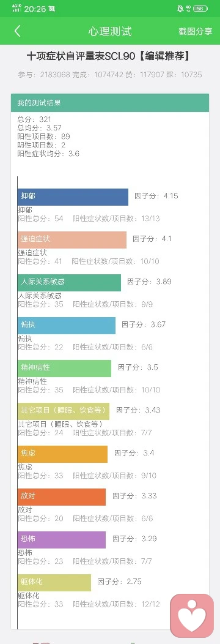Select the 我的测试结果 section header
The image size is (220, 644).
(x=110, y=103)
